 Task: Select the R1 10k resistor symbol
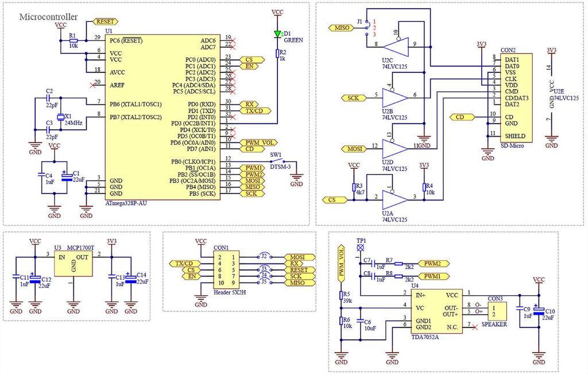pyautogui.click(x=73, y=41)
